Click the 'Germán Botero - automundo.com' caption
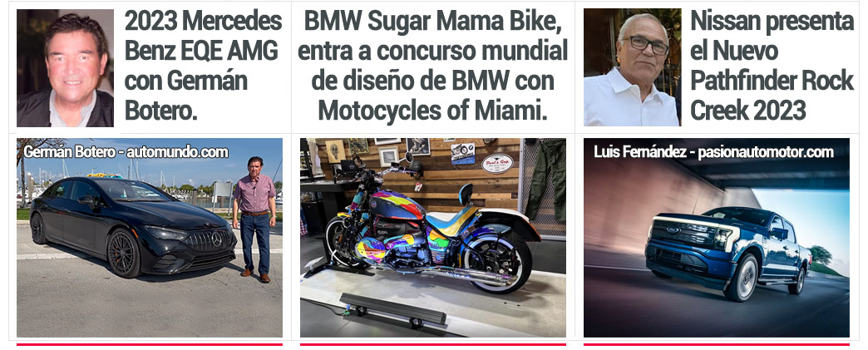 pyautogui.click(x=126, y=152)
